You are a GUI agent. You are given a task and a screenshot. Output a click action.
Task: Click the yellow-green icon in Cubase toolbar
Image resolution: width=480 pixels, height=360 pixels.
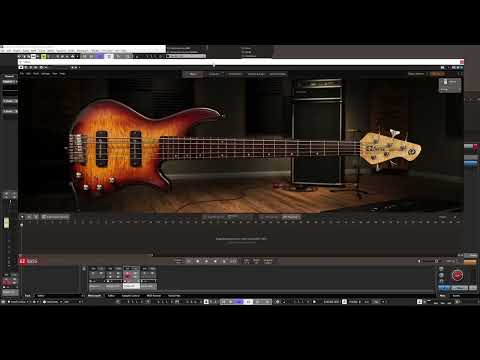click(43, 56)
